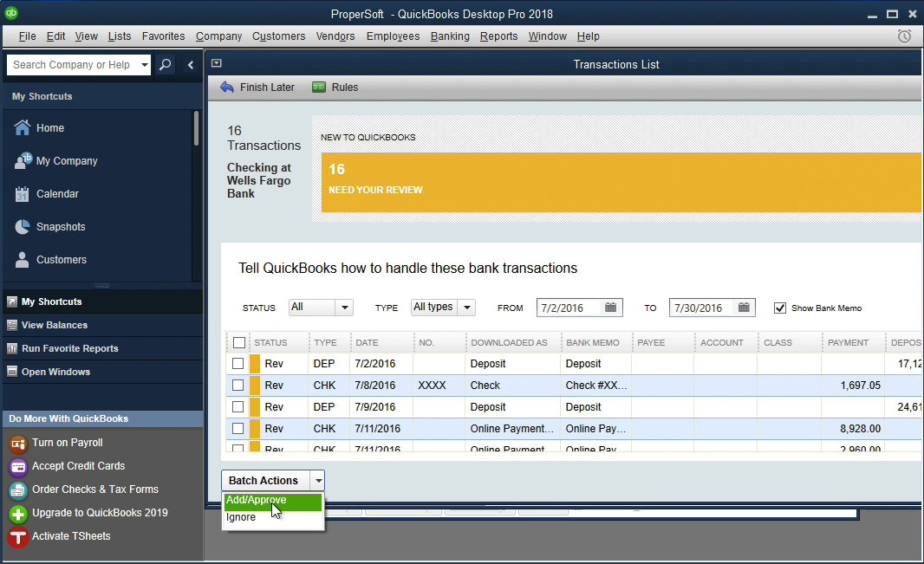924x564 pixels.
Task: Open the Employees menu
Action: (393, 36)
